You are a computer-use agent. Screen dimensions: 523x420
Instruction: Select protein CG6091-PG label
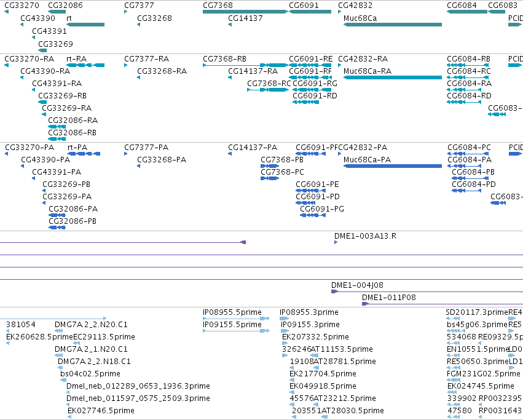[x=322, y=209]
